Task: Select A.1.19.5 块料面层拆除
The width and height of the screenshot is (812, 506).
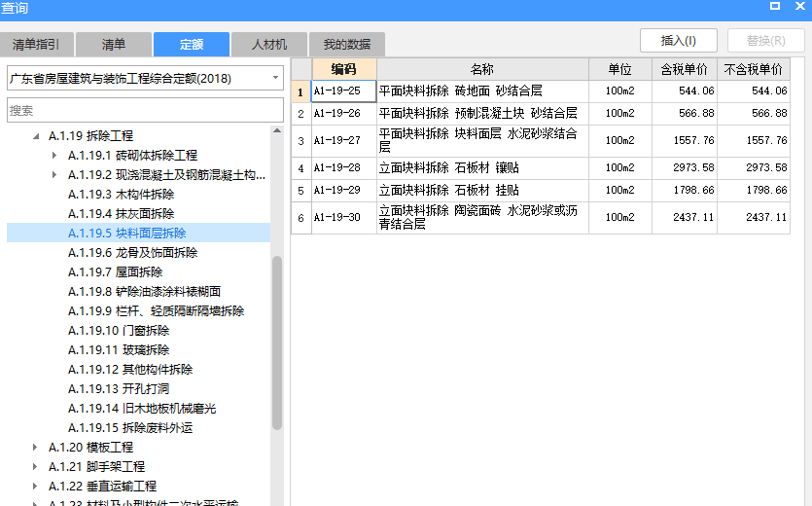Action: (x=126, y=234)
